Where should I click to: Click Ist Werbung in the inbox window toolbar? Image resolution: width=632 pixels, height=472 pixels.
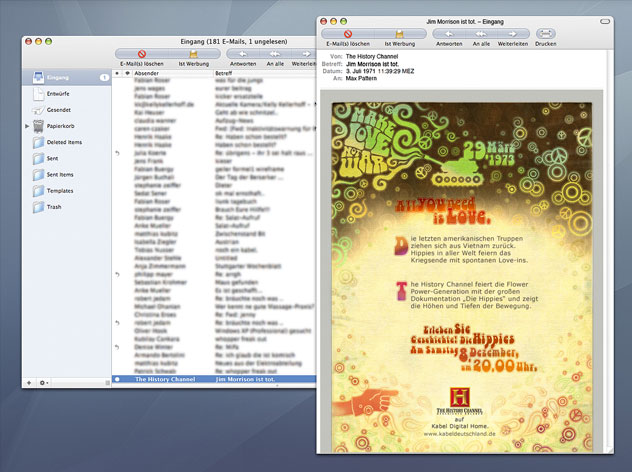point(193,54)
